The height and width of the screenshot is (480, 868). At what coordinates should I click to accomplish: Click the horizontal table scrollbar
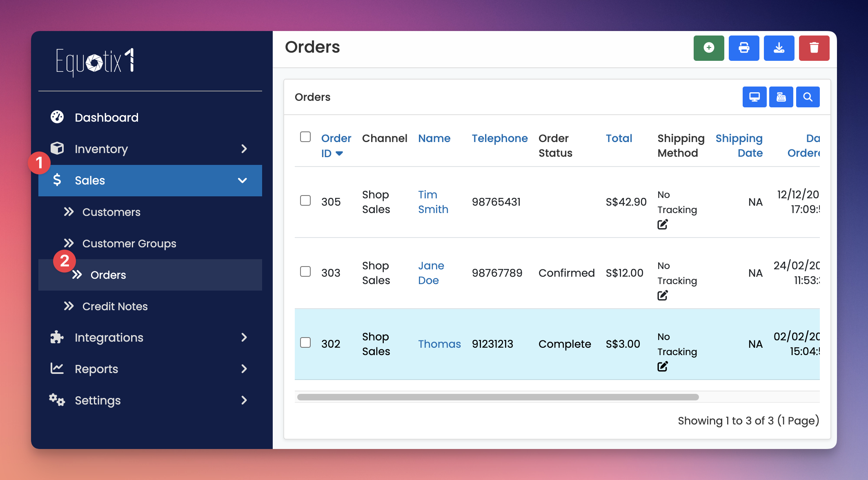pyautogui.click(x=498, y=397)
